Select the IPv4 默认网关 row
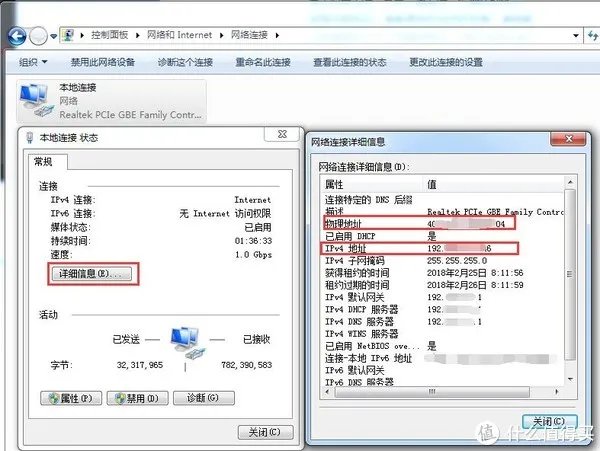600x451 pixels. tap(443, 297)
